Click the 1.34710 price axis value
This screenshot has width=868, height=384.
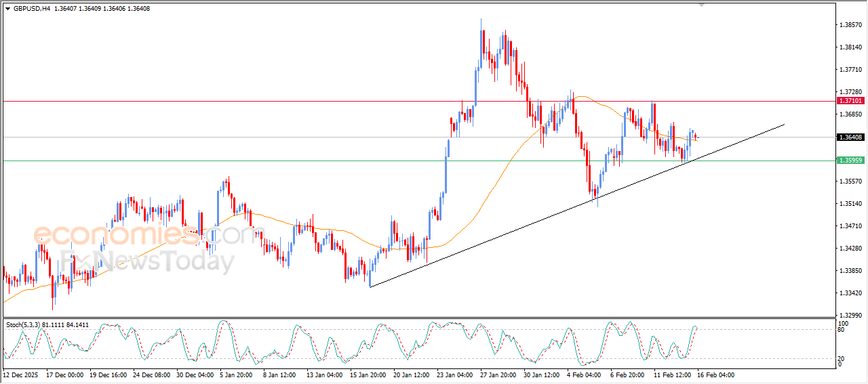tap(850, 226)
